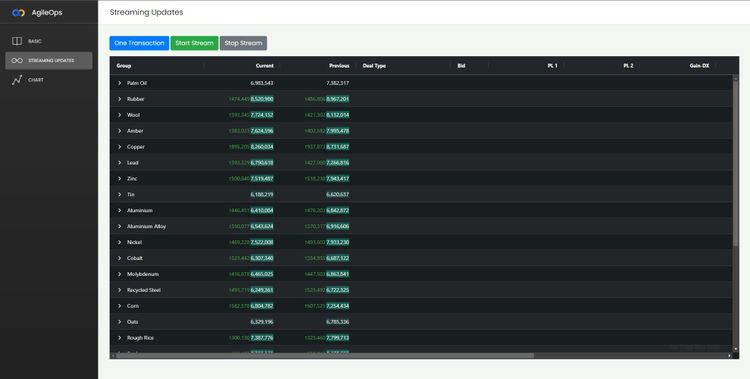750x379 pixels.
Task: Expand the Tin group row
Action: (x=120, y=195)
